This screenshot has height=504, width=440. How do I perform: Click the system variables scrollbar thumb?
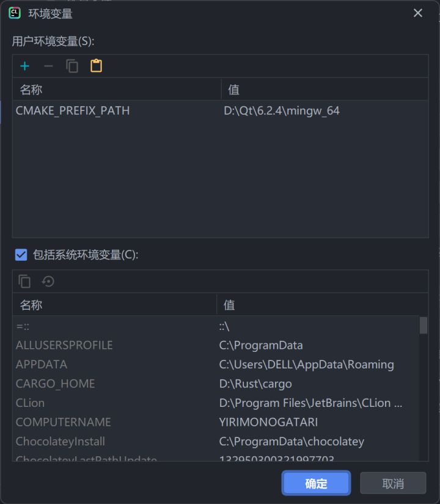coord(424,325)
